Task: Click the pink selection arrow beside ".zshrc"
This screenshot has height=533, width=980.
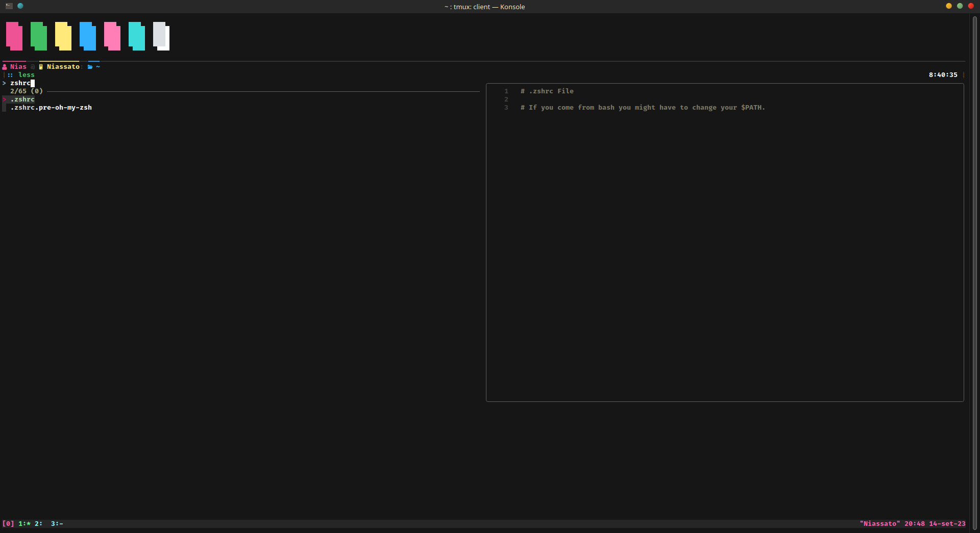Action: pos(5,99)
